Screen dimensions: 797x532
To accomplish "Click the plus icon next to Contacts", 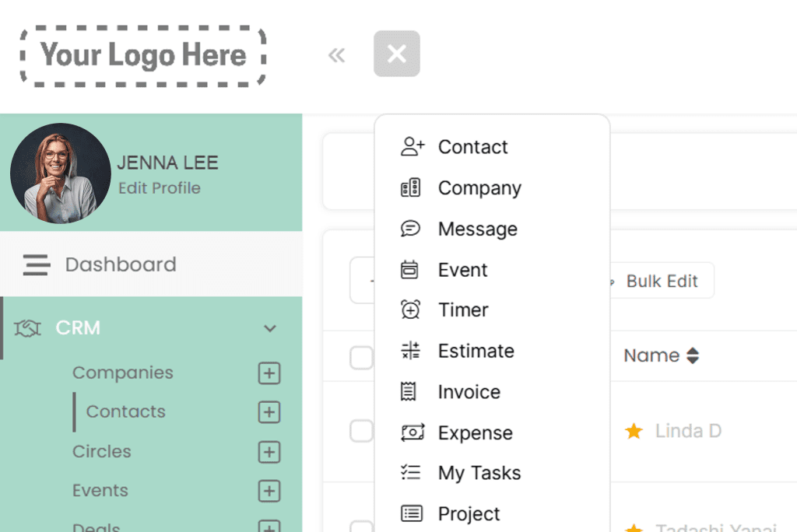I will 269,412.
